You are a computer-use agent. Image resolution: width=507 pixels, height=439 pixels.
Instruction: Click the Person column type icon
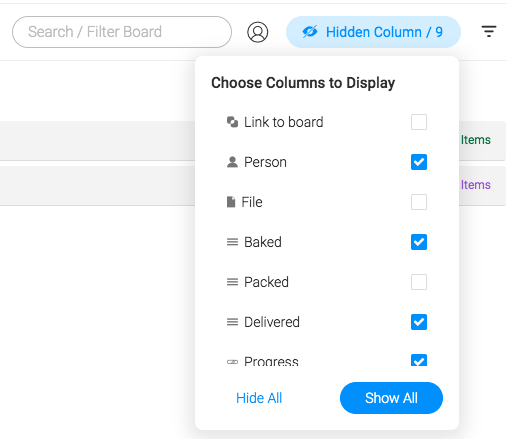[232, 162]
